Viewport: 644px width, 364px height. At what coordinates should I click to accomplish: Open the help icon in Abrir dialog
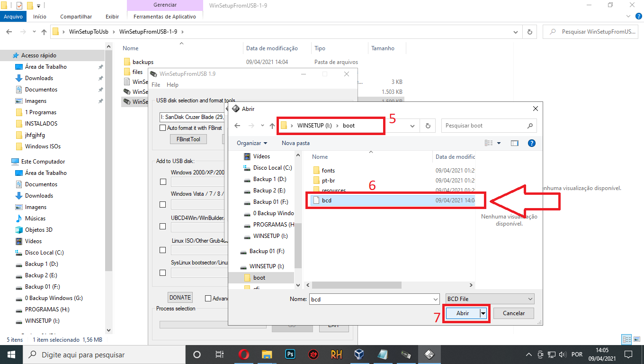pyautogui.click(x=531, y=143)
